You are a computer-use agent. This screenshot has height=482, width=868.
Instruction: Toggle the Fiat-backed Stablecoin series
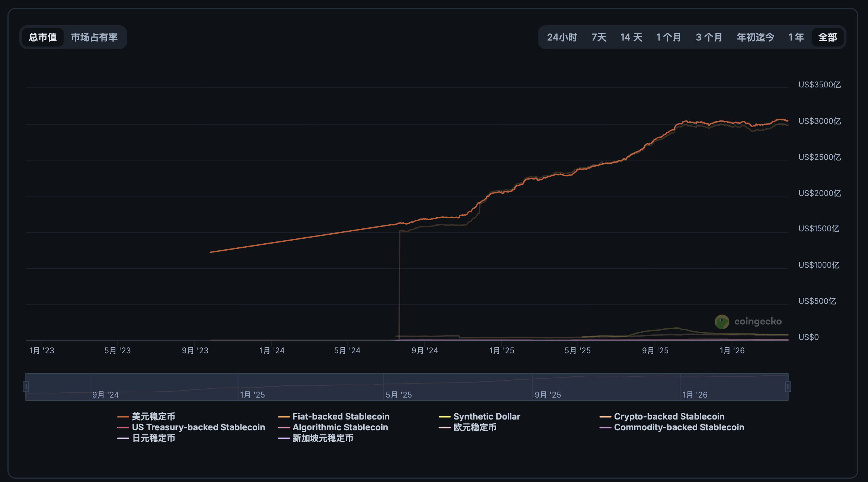point(334,417)
